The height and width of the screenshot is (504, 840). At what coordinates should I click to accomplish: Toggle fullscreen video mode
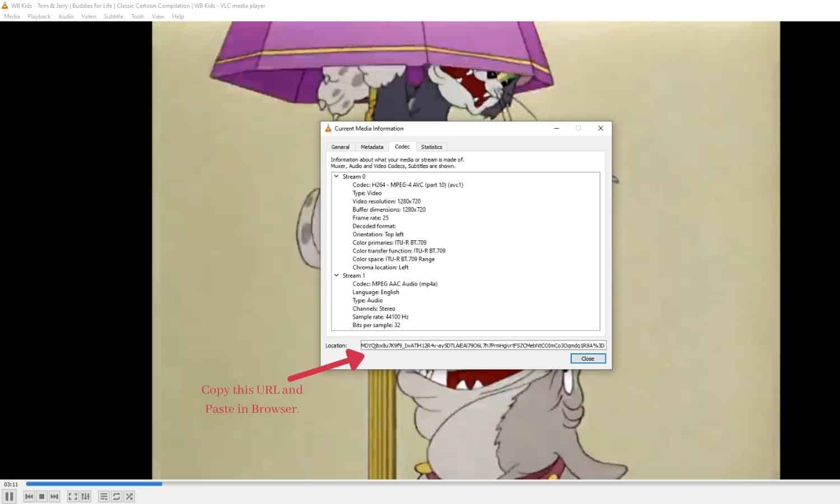pyautogui.click(x=73, y=496)
